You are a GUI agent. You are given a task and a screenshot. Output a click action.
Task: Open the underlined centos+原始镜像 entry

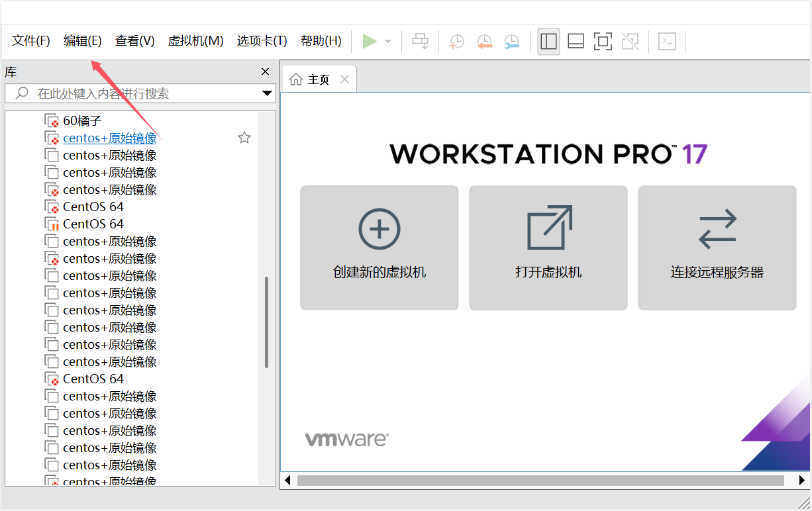(x=110, y=138)
